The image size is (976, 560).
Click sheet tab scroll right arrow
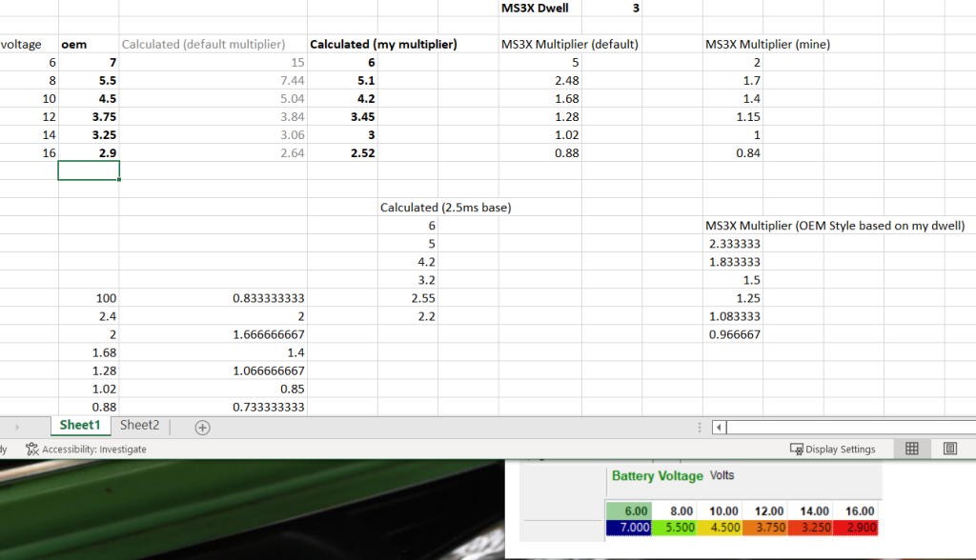tap(17, 428)
